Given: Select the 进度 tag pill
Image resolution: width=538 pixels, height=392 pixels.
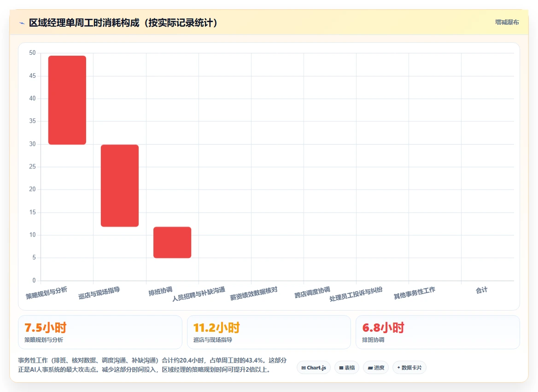Looking at the screenshot, I should click(376, 368).
